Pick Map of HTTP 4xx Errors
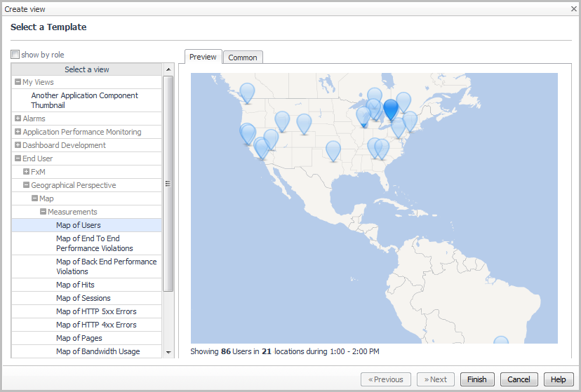 tap(87, 325)
